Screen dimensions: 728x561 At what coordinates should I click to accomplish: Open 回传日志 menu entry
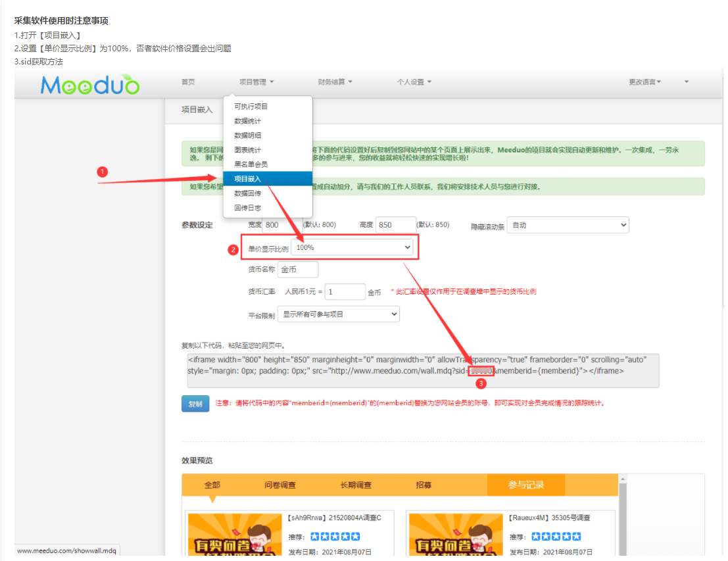268,208
